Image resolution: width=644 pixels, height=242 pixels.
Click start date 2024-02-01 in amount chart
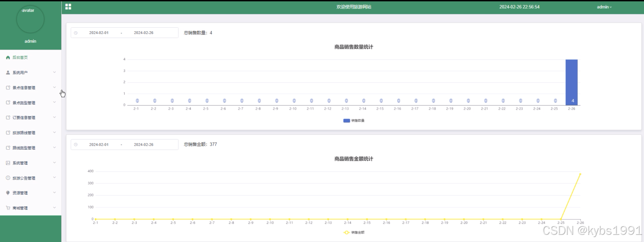coord(99,145)
